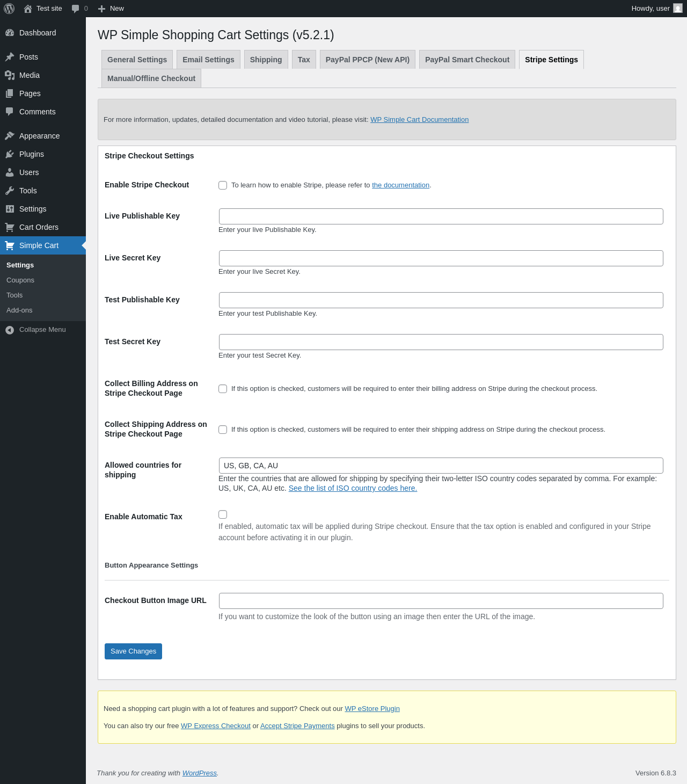The height and width of the screenshot is (784, 687).
Task: Enable the Stripe Checkout checkbox
Action: point(223,185)
